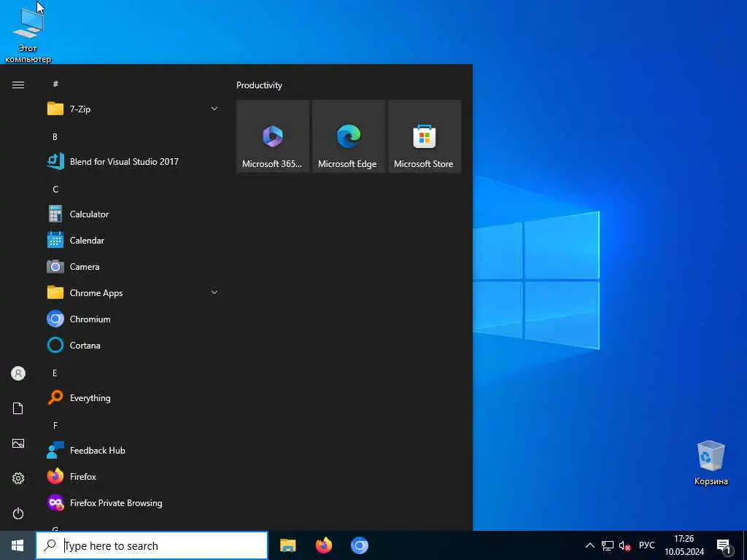
Task: Open Settings gear in Start sidebar
Action: [x=18, y=478]
